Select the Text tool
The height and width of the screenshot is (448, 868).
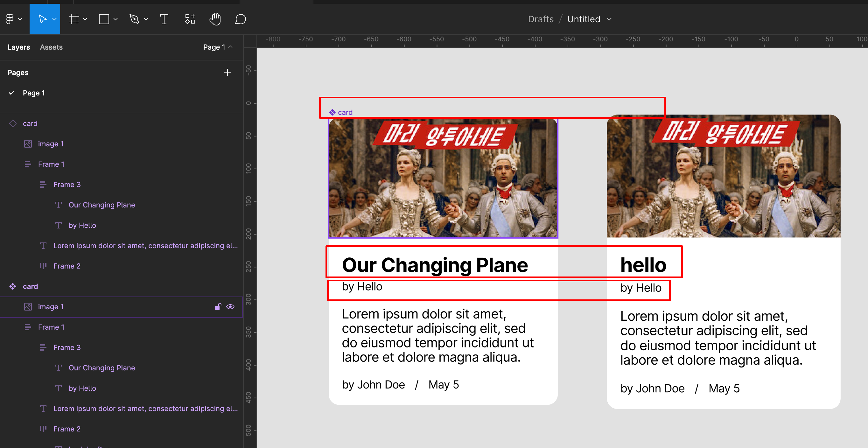164,19
